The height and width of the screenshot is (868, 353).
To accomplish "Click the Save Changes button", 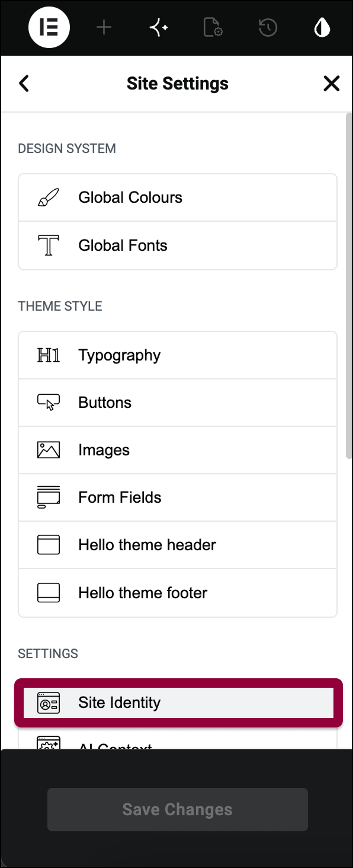I will coord(178,809).
